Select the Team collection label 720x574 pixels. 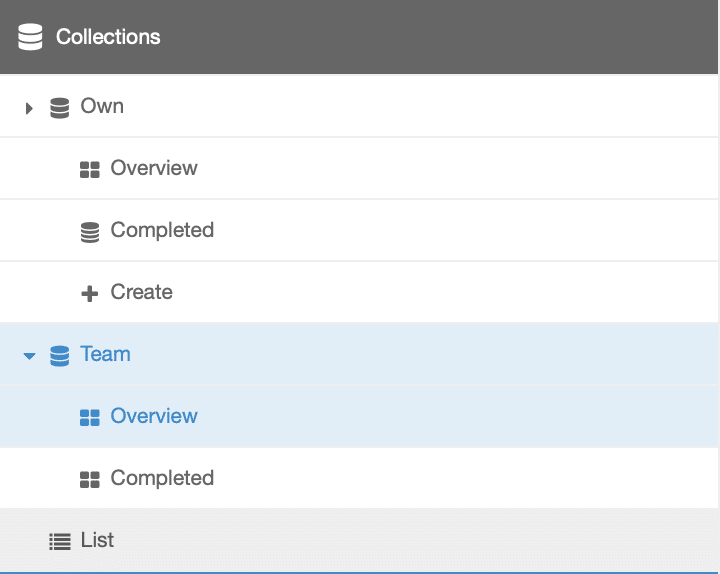tap(105, 354)
